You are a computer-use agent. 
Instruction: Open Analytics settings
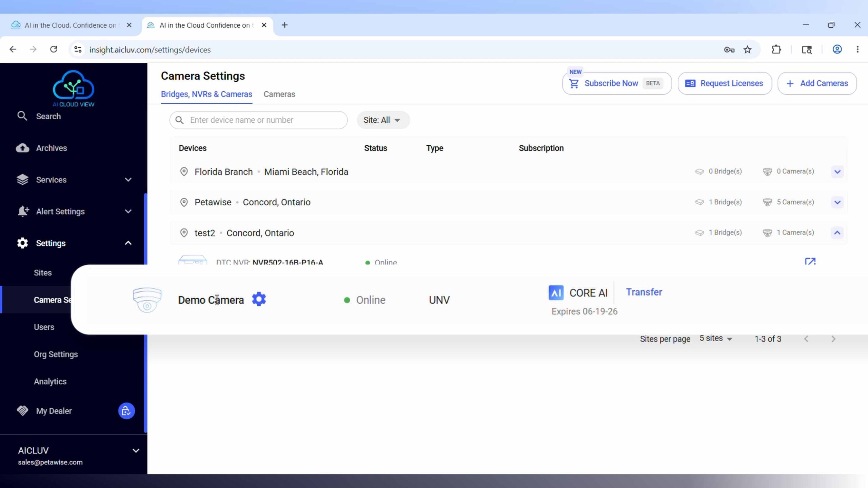pos(50,381)
